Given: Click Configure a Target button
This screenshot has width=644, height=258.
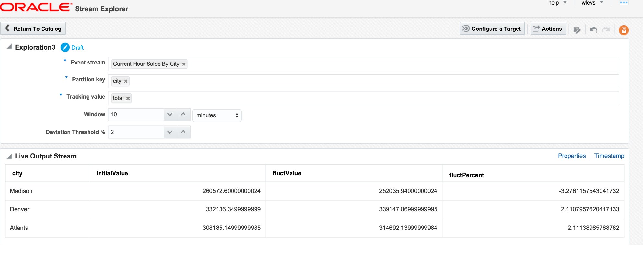Looking at the screenshot, I should (492, 29).
